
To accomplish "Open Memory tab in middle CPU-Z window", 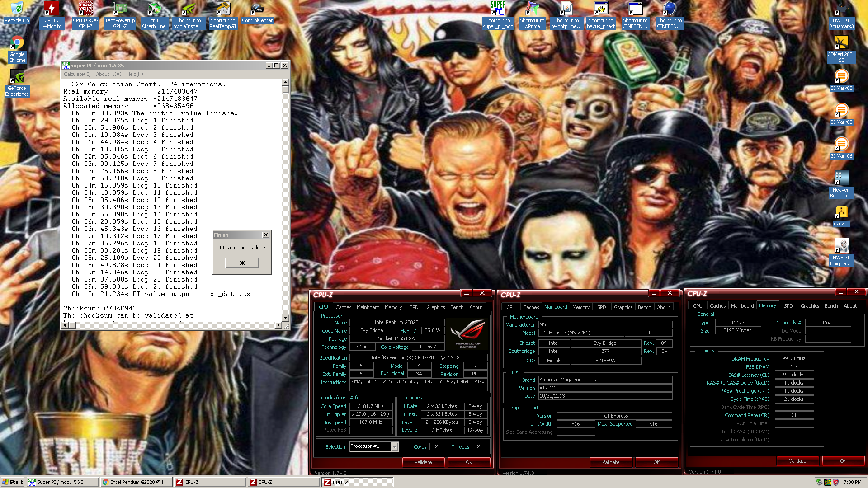I will point(580,307).
